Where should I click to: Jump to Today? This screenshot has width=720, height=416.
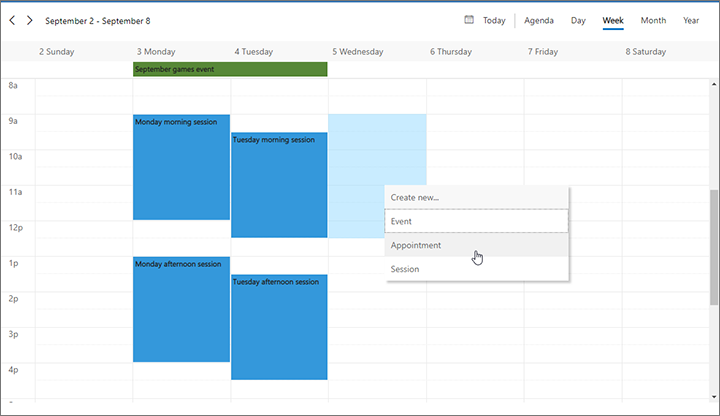click(x=494, y=20)
